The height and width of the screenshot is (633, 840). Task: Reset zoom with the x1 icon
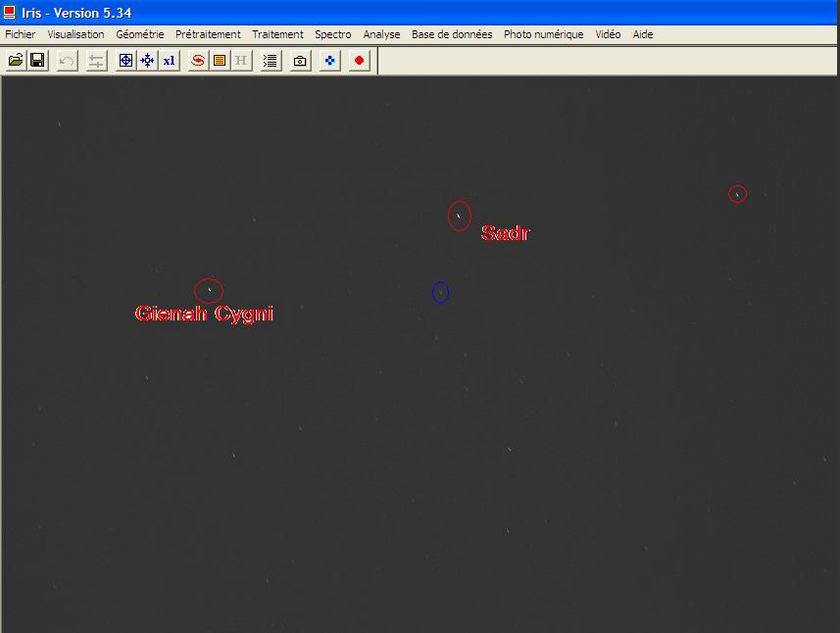coord(169,61)
